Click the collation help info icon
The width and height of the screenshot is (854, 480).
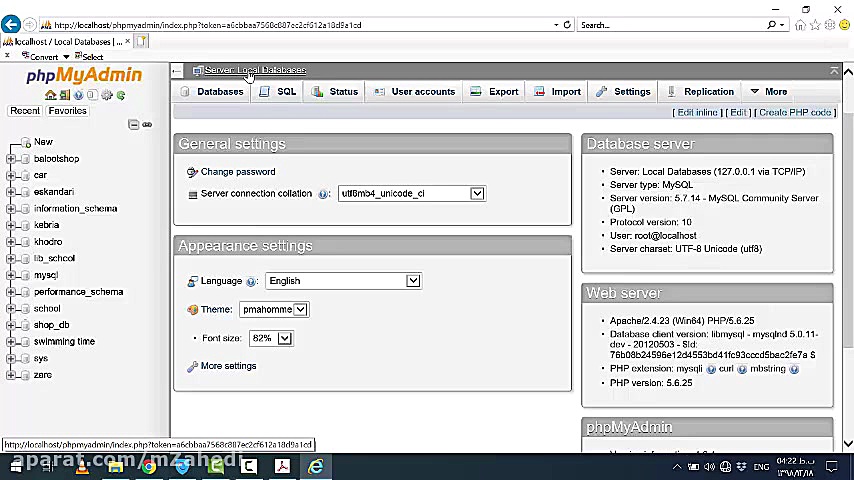[x=323, y=194]
